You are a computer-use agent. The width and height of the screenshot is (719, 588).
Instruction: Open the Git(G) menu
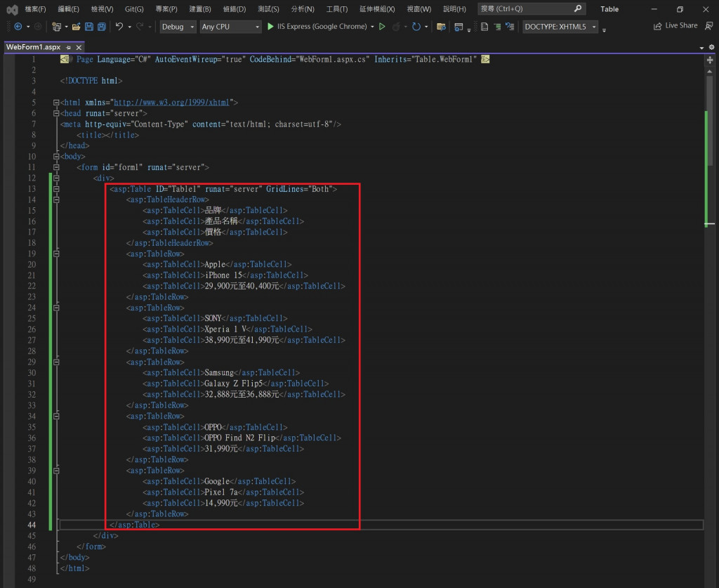[x=134, y=8]
